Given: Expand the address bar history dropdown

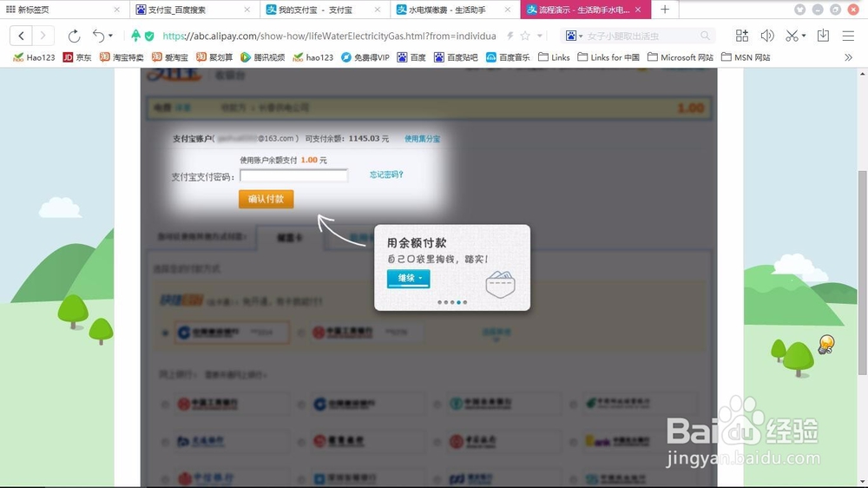Looking at the screenshot, I should [540, 36].
